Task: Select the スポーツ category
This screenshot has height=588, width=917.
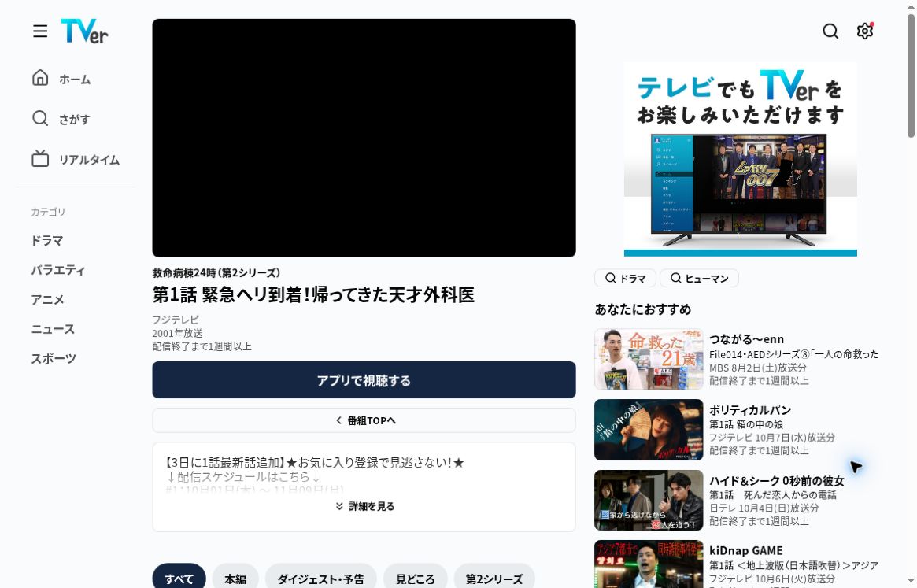Action: [54, 358]
